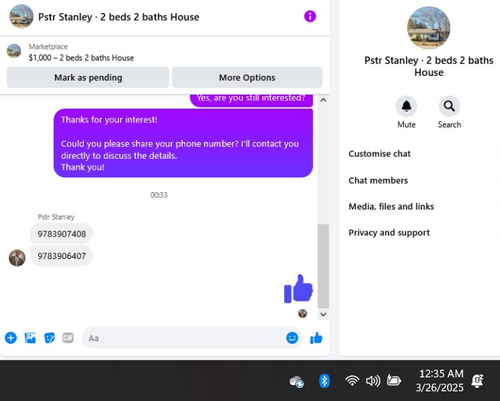Expand Privacy and support section
The image size is (500, 401).
point(389,233)
